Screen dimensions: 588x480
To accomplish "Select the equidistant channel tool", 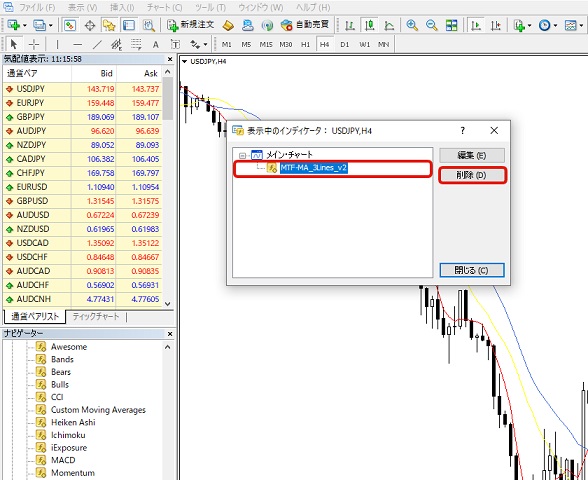I will tap(117, 45).
